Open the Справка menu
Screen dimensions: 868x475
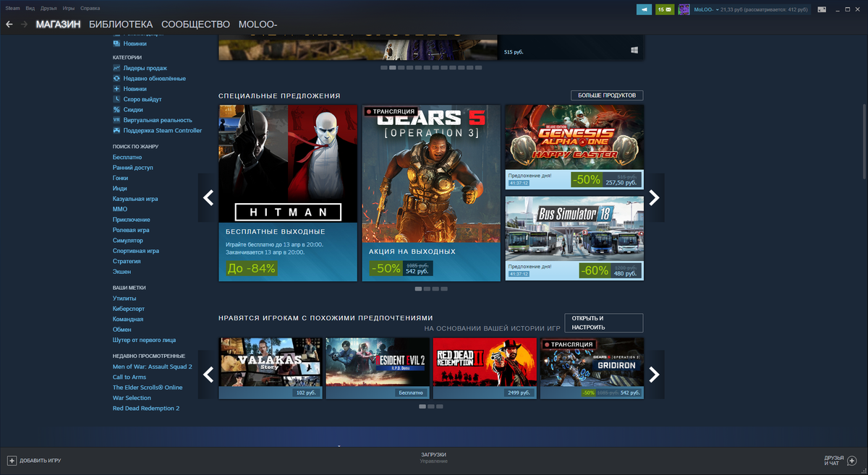coord(90,8)
